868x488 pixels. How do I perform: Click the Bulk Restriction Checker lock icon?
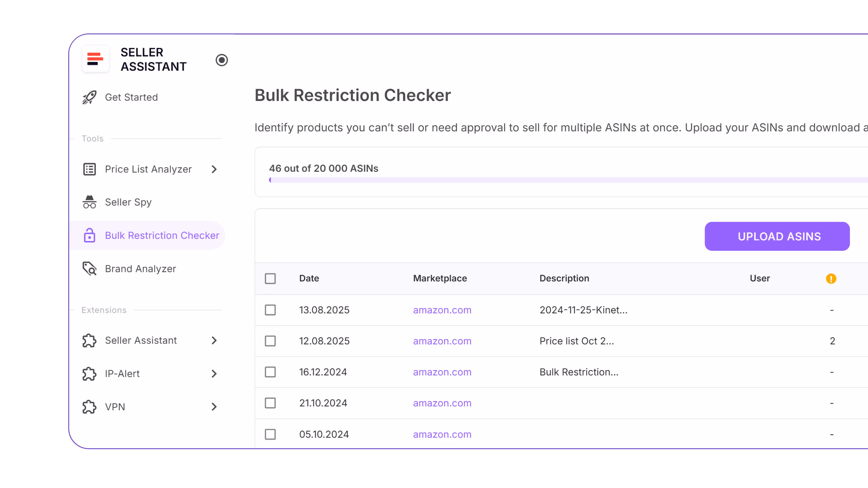tap(89, 235)
